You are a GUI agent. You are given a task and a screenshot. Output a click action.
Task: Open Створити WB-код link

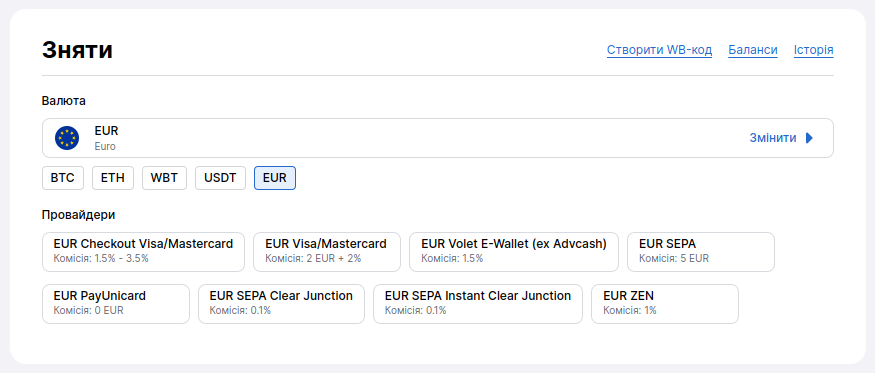660,50
